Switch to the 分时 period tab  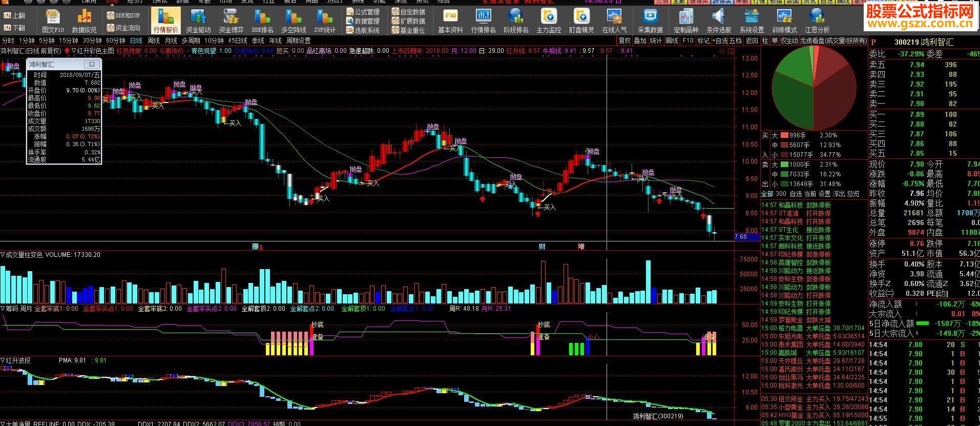[x=8, y=40]
